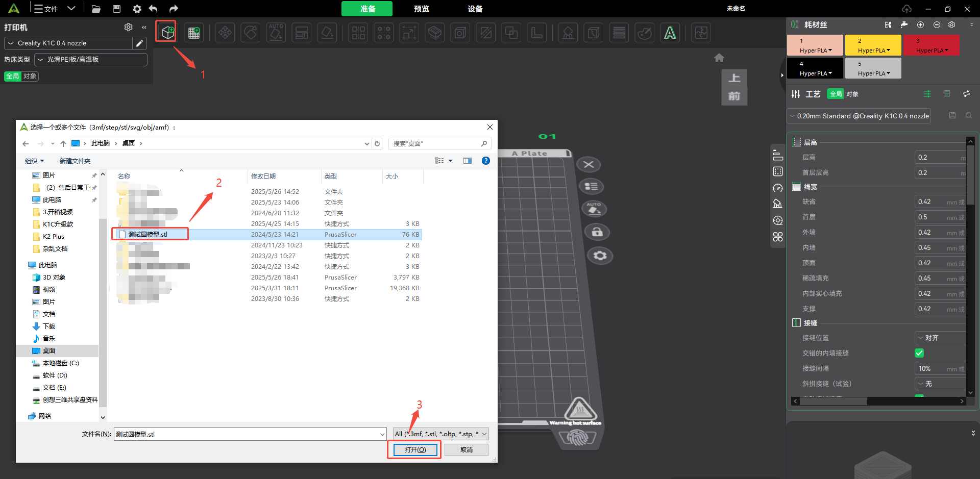Click the filament sync icon
Screen dimensions: 980x479
pyautogui.click(x=888, y=24)
